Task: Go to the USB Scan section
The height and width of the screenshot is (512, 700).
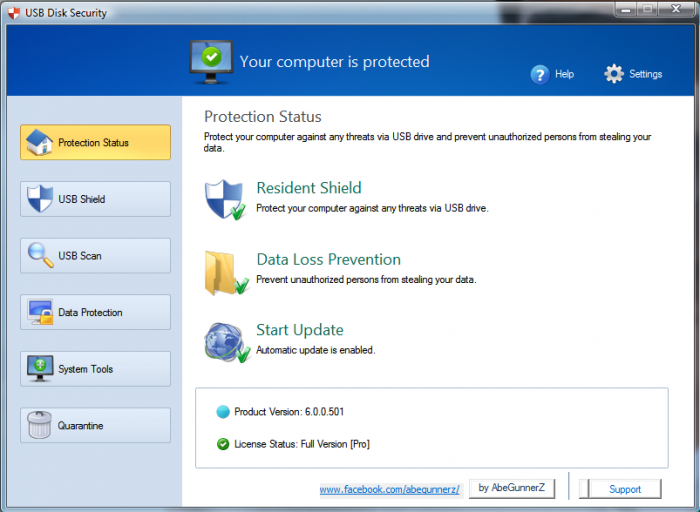Action: [95, 256]
